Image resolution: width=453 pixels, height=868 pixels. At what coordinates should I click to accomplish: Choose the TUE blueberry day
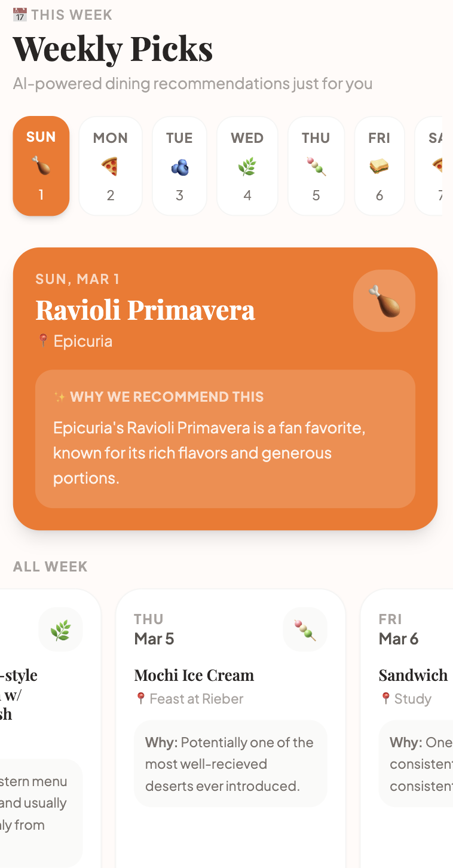(179, 166)
